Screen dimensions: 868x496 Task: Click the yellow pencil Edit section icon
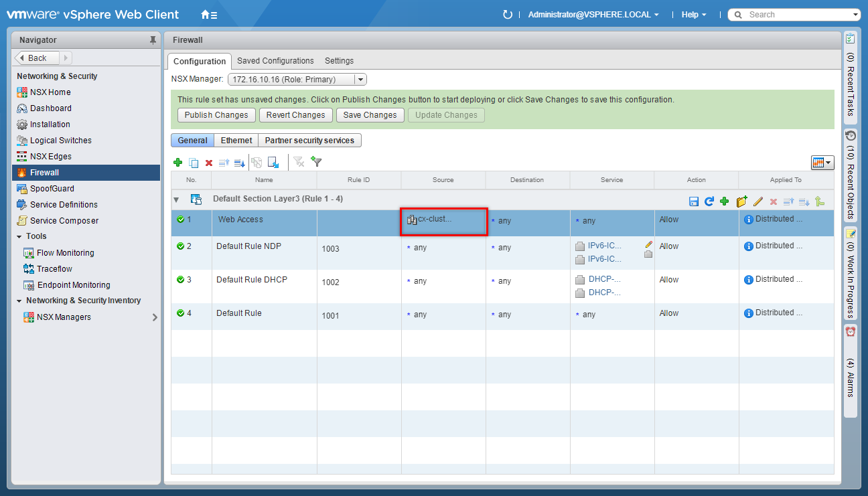(x=758, y=201)
